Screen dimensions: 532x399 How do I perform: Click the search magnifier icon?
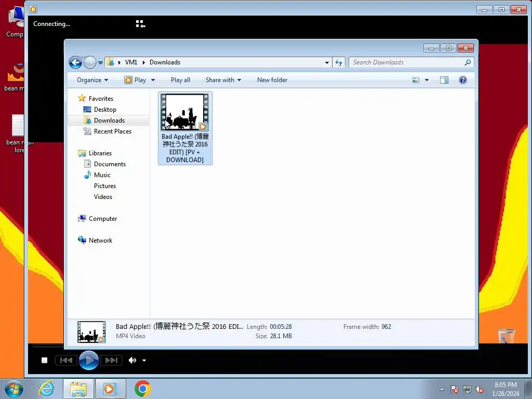(468, 62)
